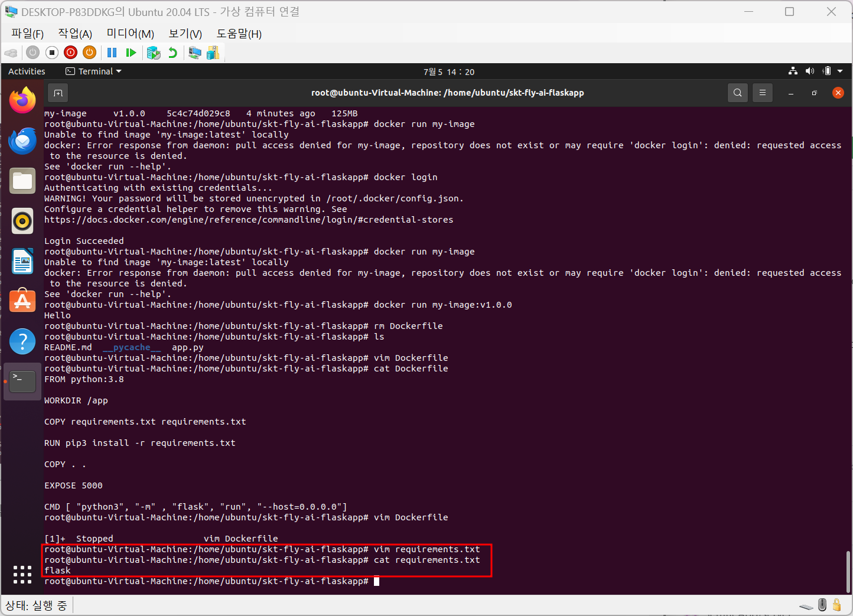This screenshot has width=853, height=616.
Task: Show Applications grid
Action: [x=22, y=574]
